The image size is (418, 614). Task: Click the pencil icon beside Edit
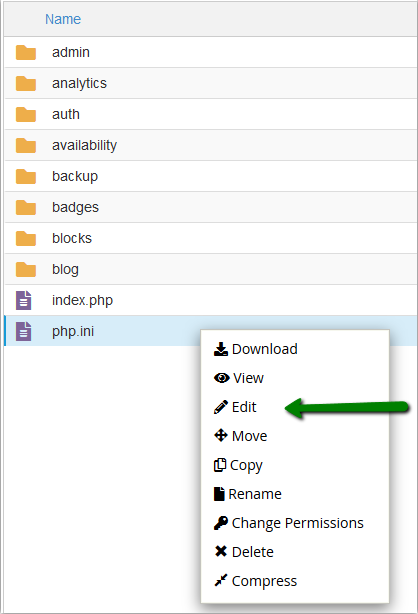point(221,407)
